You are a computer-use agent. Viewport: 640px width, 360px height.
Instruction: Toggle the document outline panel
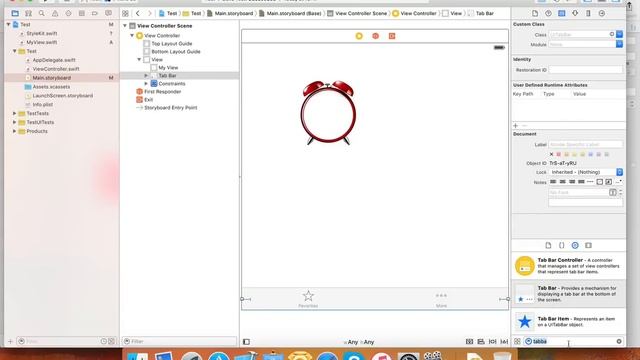click(246, 342)
